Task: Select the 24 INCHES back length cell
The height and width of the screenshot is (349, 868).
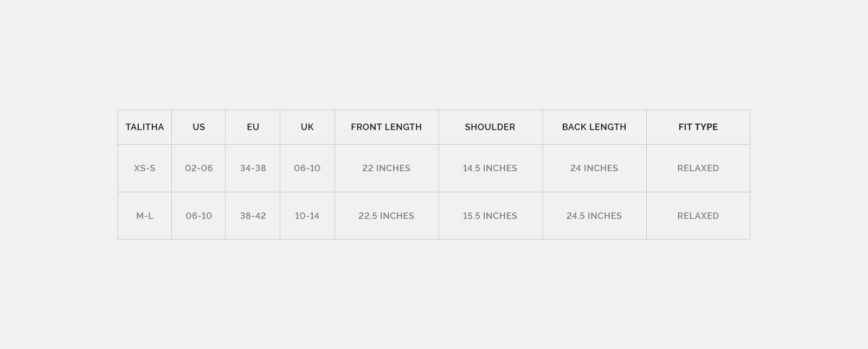Action: coord(594,169)
